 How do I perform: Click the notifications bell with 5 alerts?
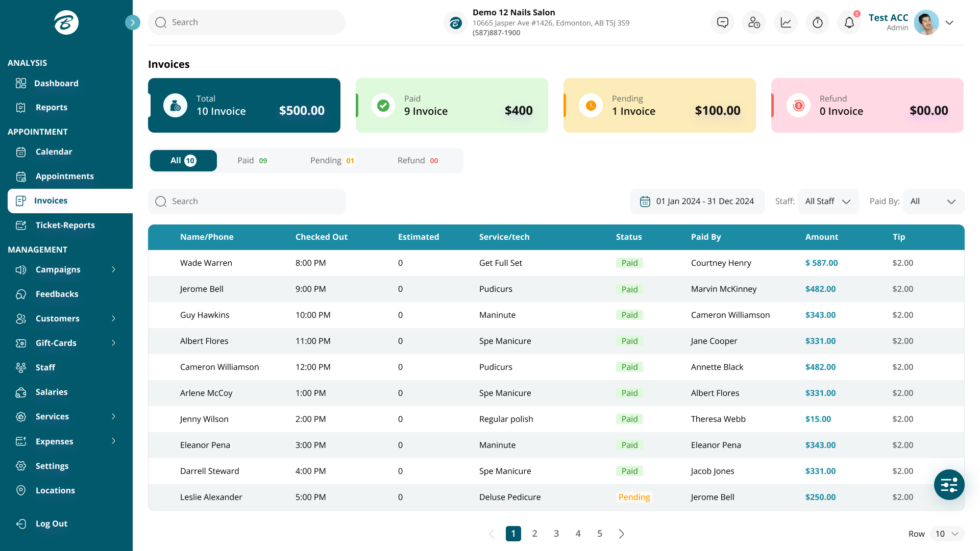849,22
